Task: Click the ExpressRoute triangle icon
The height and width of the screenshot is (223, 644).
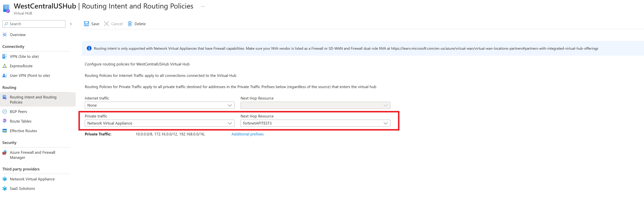Action: coord(5,66)
